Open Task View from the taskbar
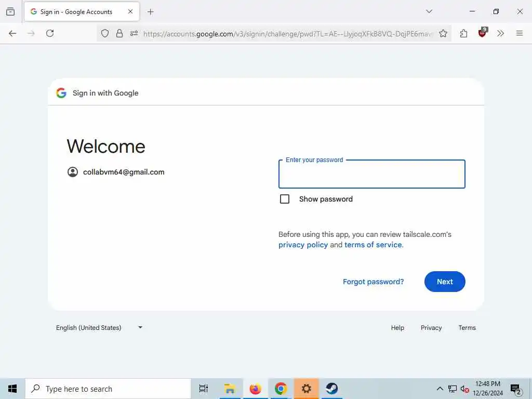 (x=204, y=389)
